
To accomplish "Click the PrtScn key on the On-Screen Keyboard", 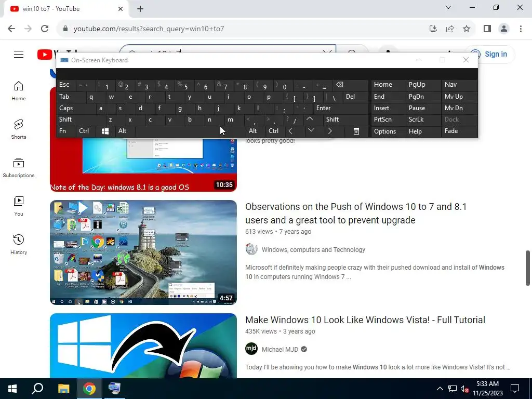I will pyautogui.click(x=388, y=119).
